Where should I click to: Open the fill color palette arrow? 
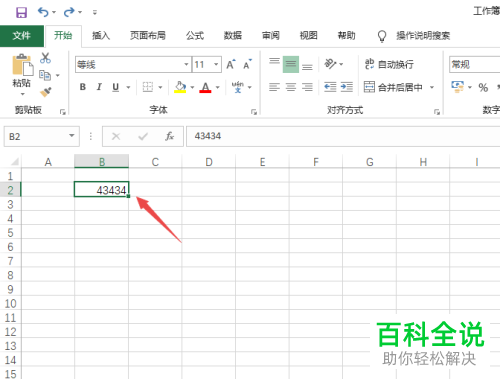coord(192,88)
